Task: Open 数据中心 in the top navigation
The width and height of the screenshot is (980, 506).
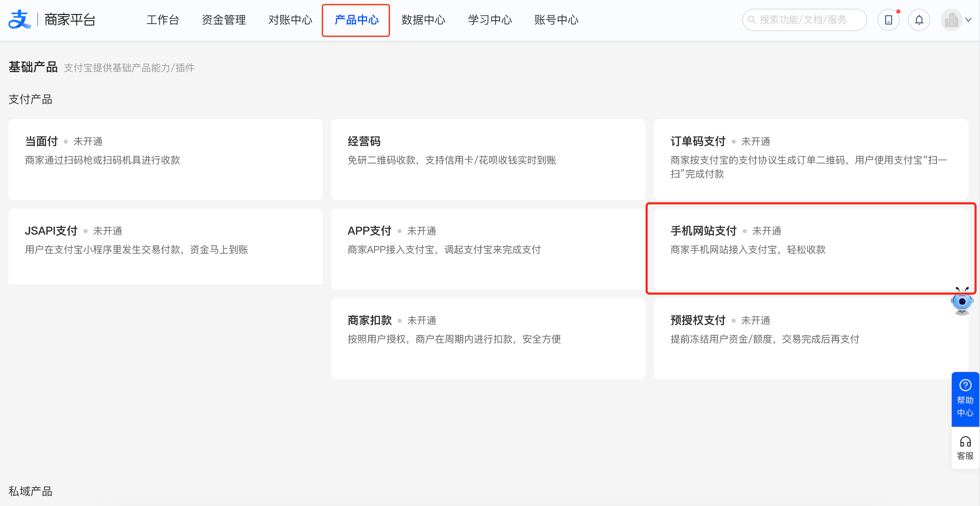Action: (423, 20)
